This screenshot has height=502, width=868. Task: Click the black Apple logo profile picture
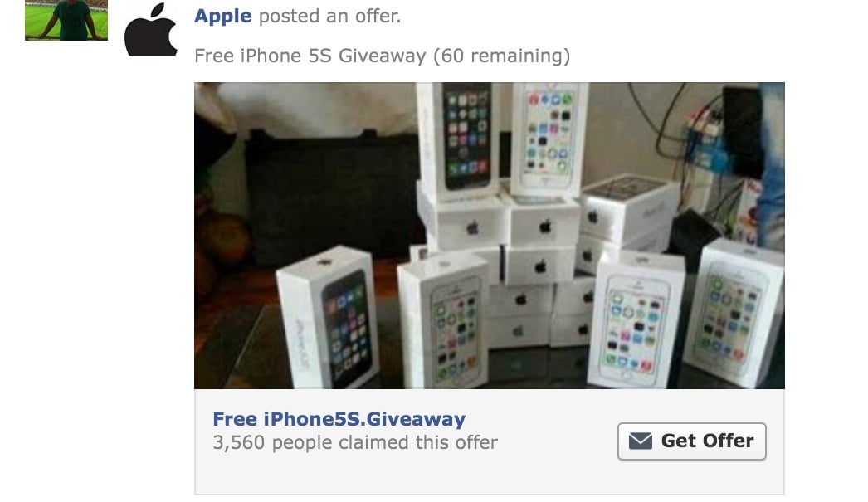pos(150,29)
